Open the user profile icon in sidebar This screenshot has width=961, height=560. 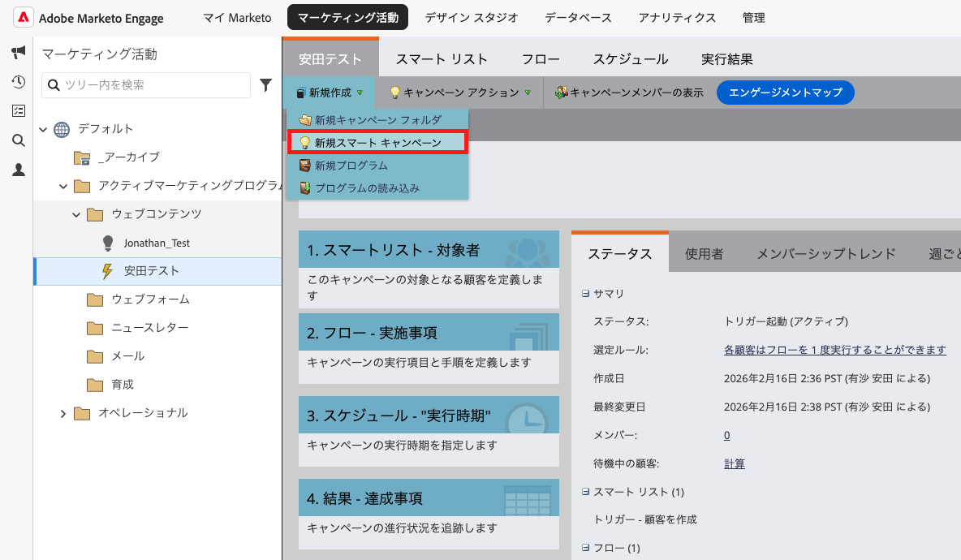coord(18,170)
